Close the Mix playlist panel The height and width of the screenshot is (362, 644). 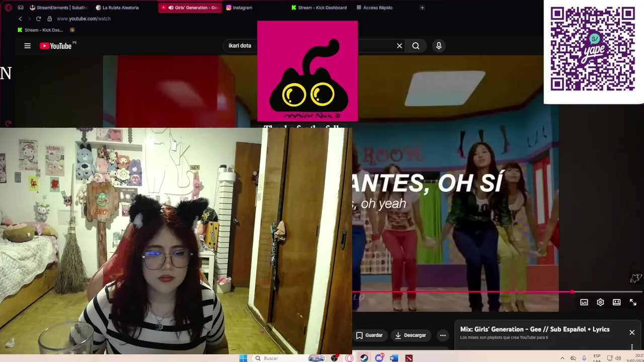point(632,332)
